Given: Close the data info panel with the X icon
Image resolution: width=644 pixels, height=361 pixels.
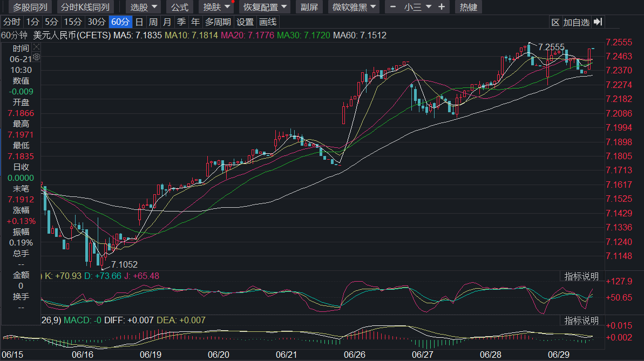Looking at the screenshot, I should tap(36, 47).
